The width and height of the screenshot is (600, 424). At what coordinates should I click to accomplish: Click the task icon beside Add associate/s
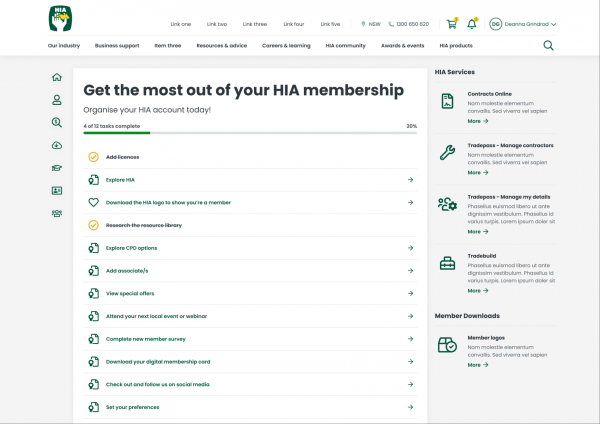tap(93, 271)
